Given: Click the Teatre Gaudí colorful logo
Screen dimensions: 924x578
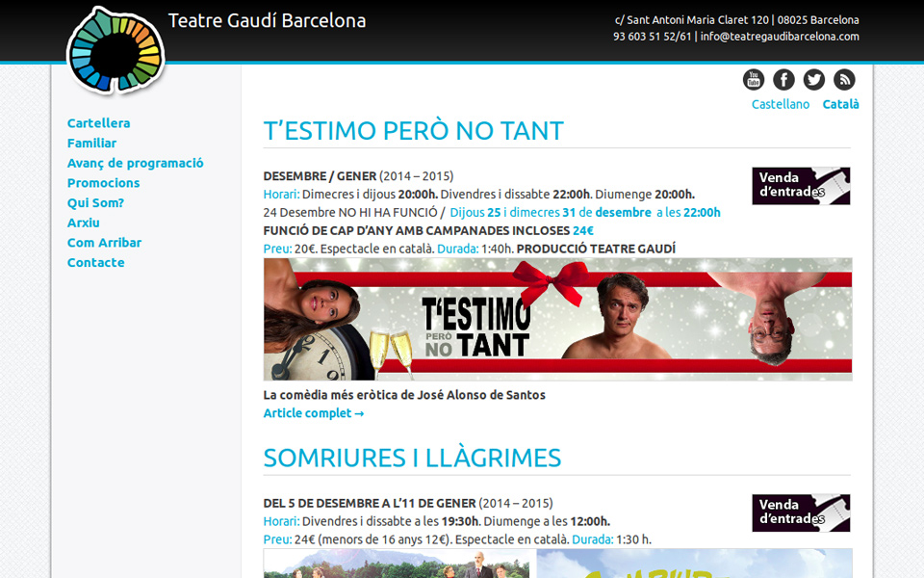Looking at the screenshot, I should (115, 51).
